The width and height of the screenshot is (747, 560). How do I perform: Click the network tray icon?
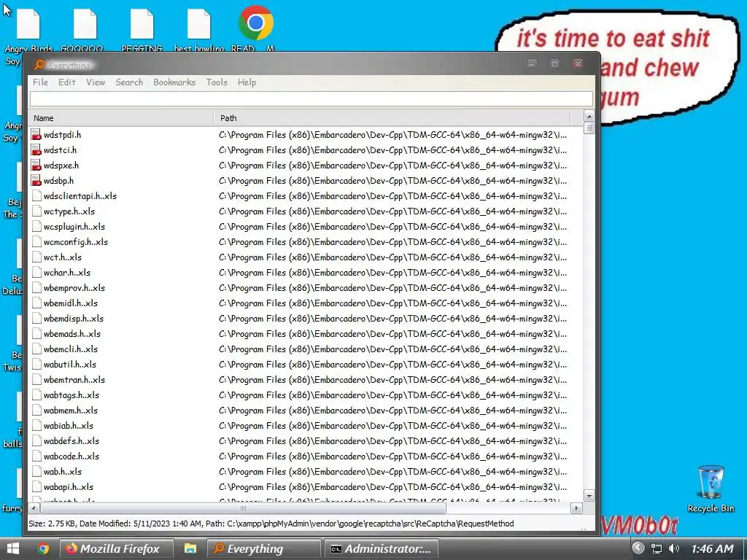click(657, 548)
